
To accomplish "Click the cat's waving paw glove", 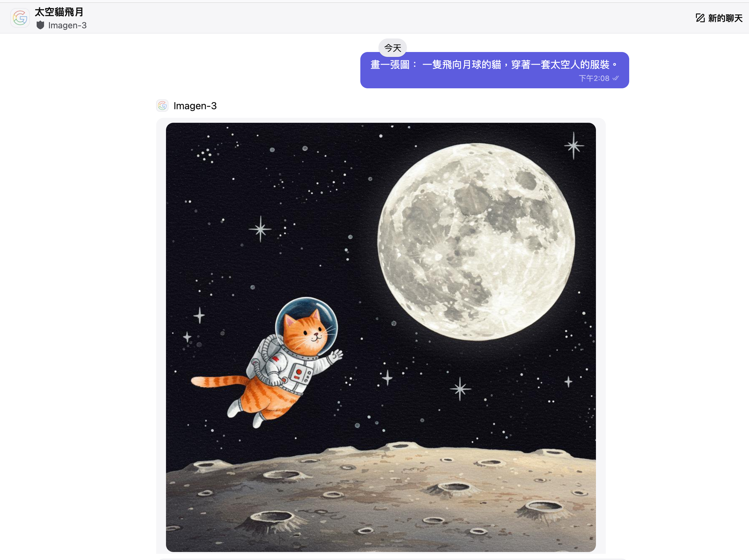I will pyautogui.click(x=336, y=356).
